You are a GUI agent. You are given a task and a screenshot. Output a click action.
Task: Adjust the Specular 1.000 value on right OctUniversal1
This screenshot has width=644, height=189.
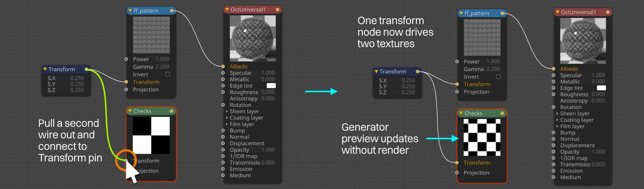coord(598,75)
